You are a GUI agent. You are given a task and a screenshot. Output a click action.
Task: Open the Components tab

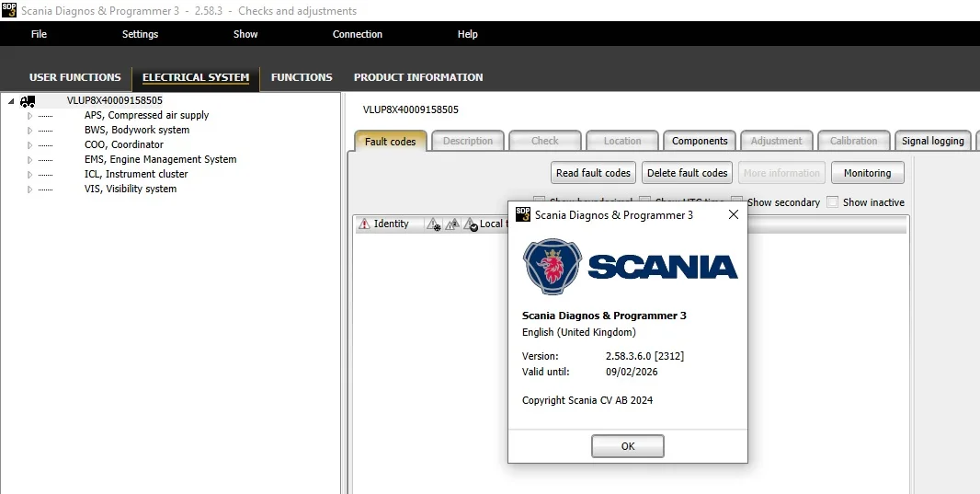tap(700, 141)
